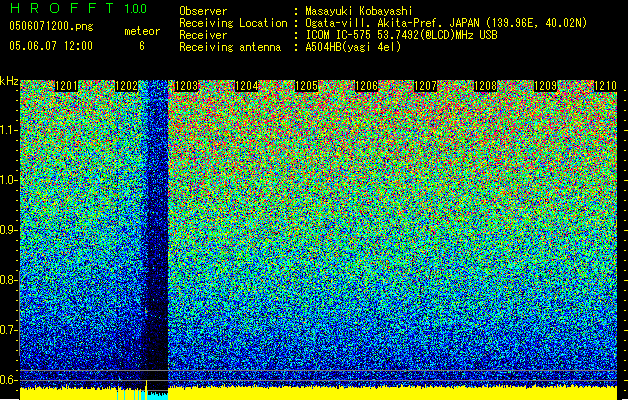Click the 1.0 frequency axis label

pyautogui.click(x=8, y=180)
